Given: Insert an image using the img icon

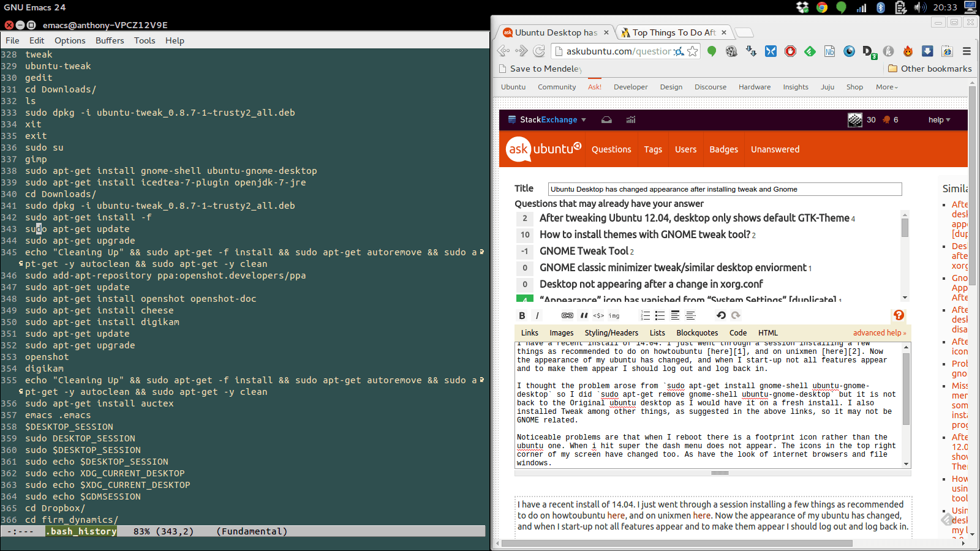Looking at the screenshot, I should click(614, 315).
